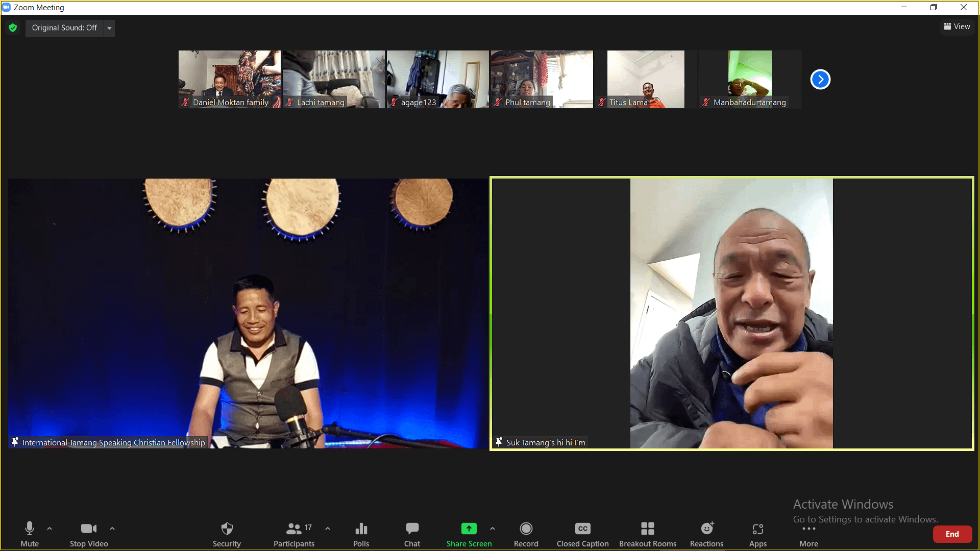Click the green encryption shield icon
This screenshot has height=551, width=980.
(x=13, y=28)
